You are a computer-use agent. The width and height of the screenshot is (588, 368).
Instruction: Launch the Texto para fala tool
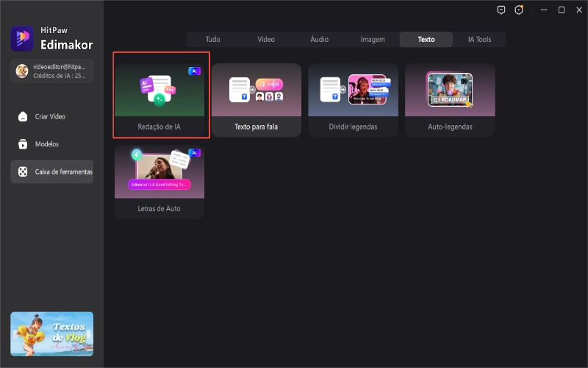coord(257,100)
